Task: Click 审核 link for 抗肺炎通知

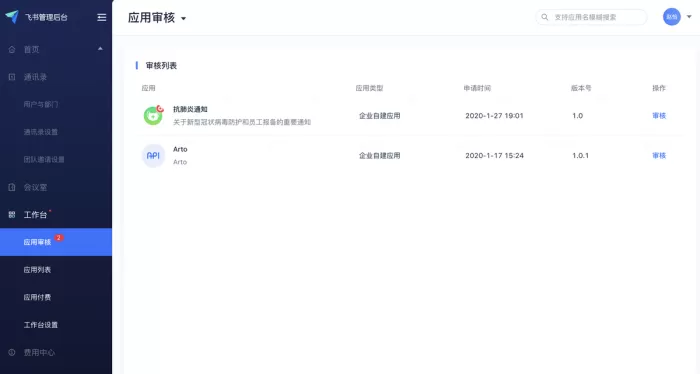Action: 659,116
